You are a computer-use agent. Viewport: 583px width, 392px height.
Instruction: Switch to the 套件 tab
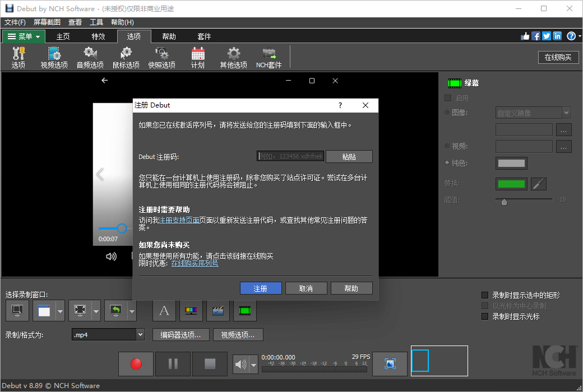pos(204,36)
